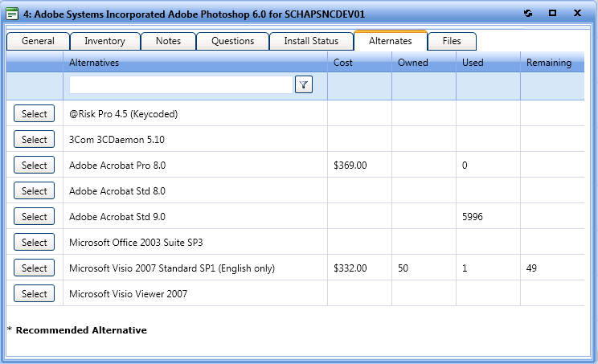Click the Used column header
This screenshot has width=598, height=364.
pos(488,62)
